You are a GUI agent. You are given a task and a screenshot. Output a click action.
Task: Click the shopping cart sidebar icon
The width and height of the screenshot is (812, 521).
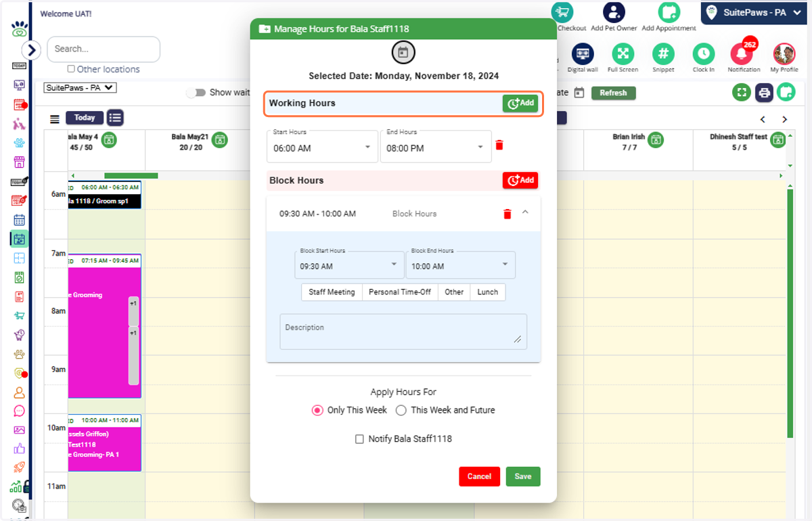[19, 315]
